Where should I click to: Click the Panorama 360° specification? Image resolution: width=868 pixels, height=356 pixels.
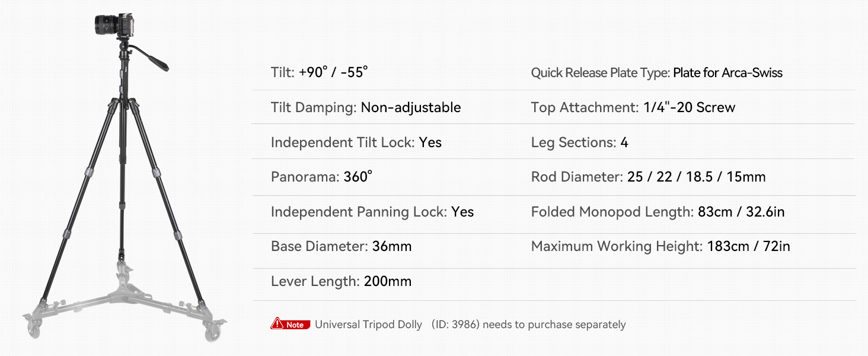coord(321,177)
